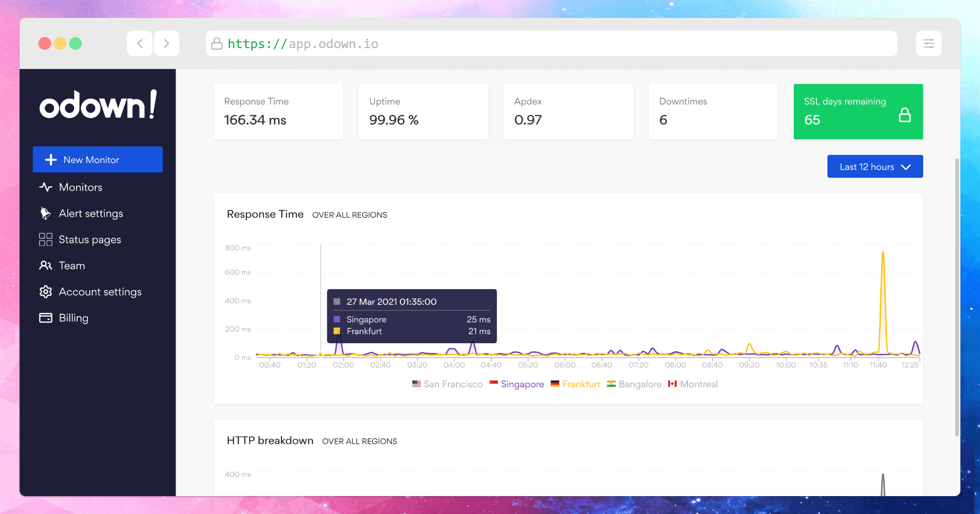Click the page vertical scrollbar
Screen dimensions: 980x514
tap(957, 298)
